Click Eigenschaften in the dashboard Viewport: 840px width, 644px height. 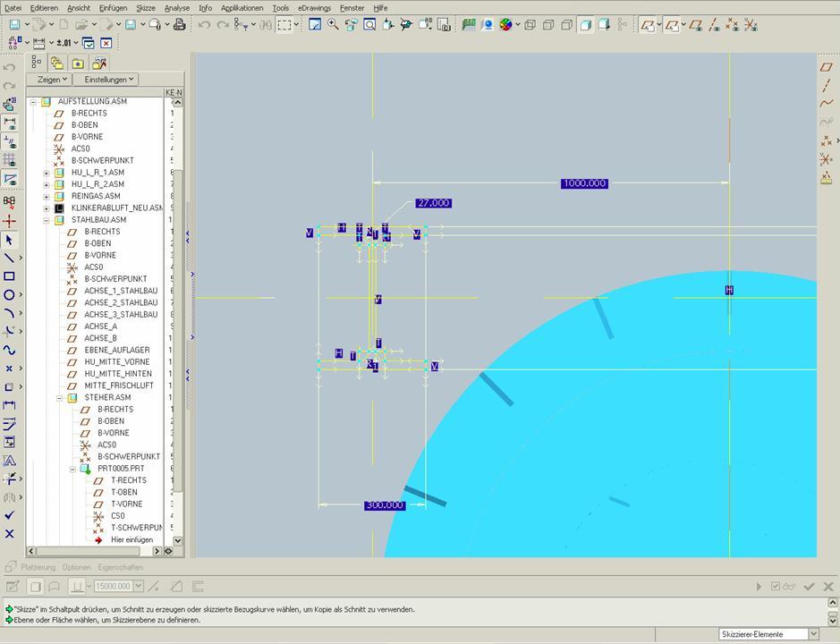pos(121,567)
